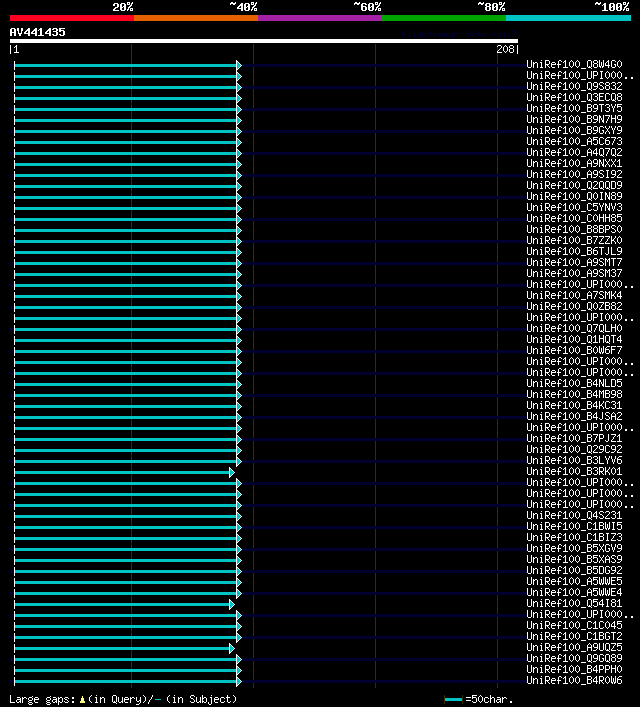Click the arrowhead on the Q54I81 alignment bar
This screenshot has width=640, height=707.
(231, 604)
